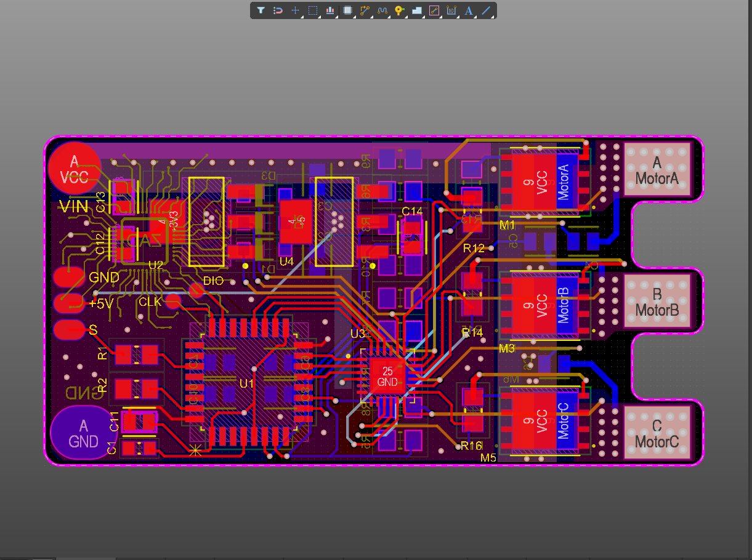Select the oval GND solder pad
This screenshot has width=752, height=560.
(70, 277)
